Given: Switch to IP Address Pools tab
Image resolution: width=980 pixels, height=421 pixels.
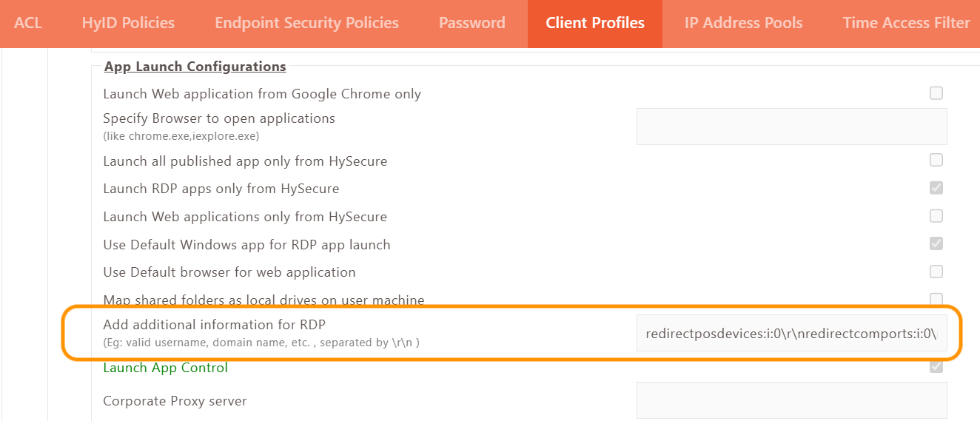Looking at the screenshot, I should (743, 23).
